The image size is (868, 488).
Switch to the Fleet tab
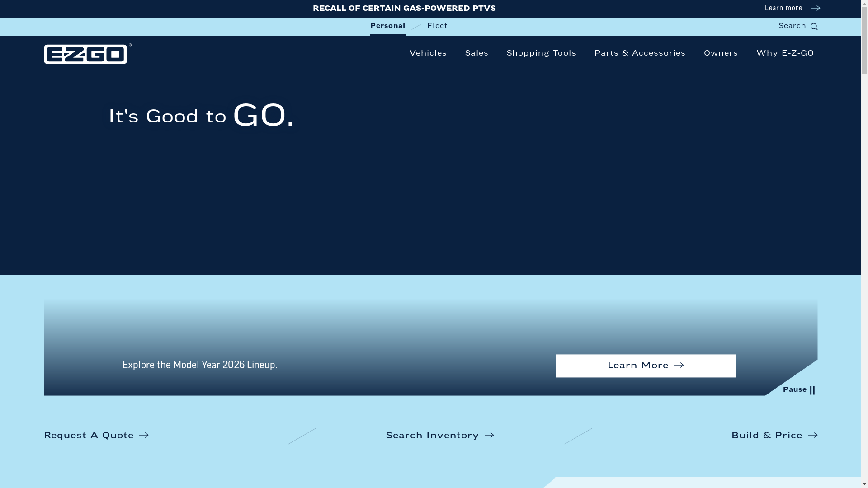437,26
